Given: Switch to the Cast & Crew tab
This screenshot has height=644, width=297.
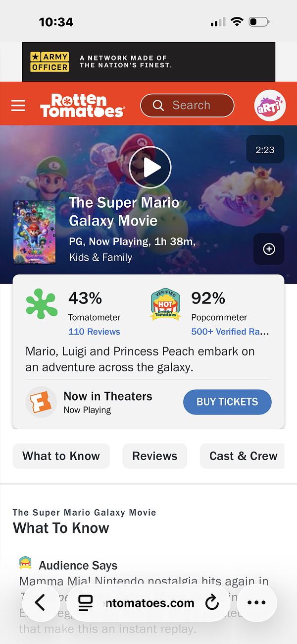Looking at the screenshot, I should tap(243, 456).
